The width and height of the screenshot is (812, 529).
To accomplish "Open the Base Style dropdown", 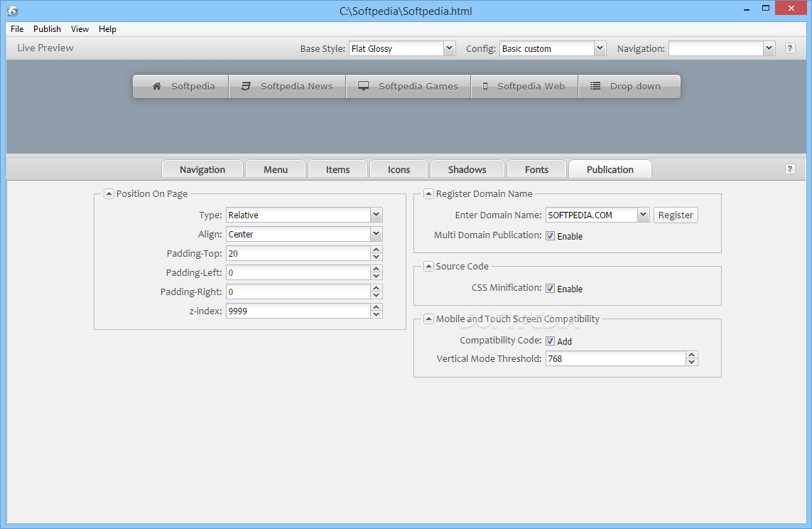I will [x=450, y=48].
